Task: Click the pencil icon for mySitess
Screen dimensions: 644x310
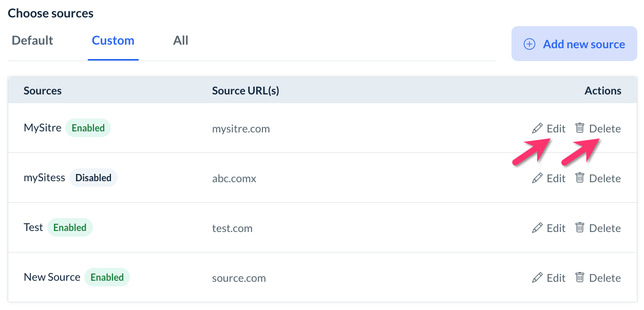Action: (537, 178)
